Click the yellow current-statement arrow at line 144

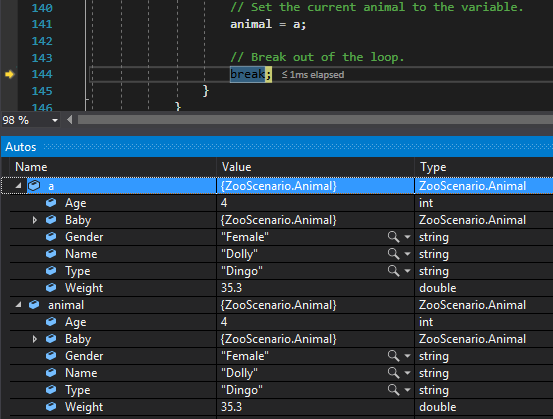click(x=10, y=74)
